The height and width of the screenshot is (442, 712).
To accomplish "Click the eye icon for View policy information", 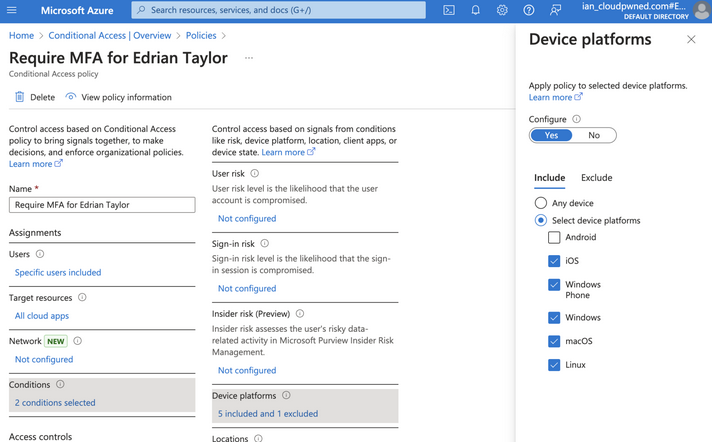I will pos(70,97).
